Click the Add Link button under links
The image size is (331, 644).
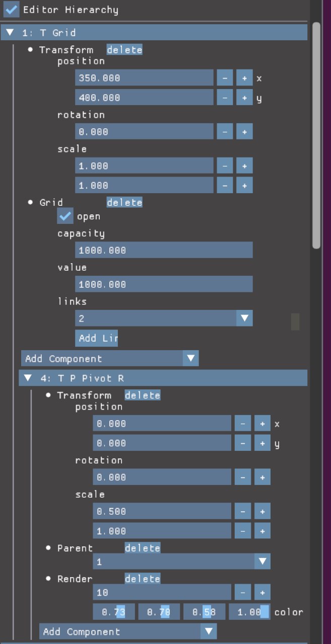pos(97,338)
